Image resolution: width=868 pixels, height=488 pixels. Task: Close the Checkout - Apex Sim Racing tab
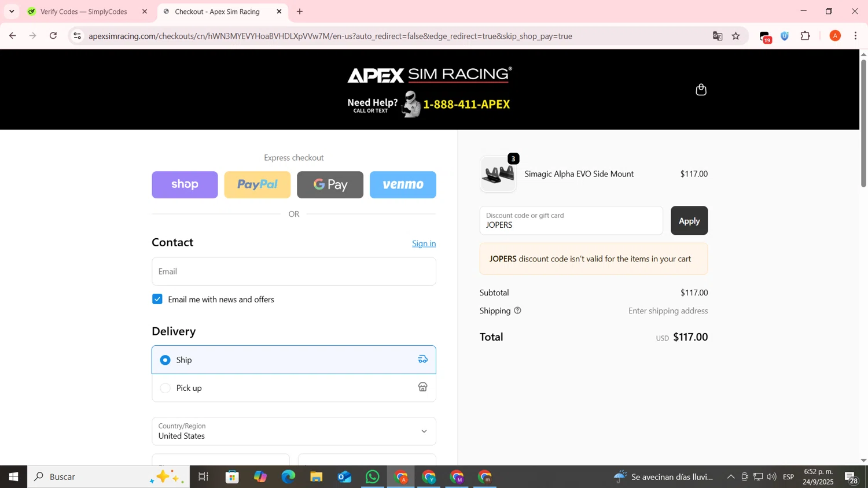[x=279, y=12]
